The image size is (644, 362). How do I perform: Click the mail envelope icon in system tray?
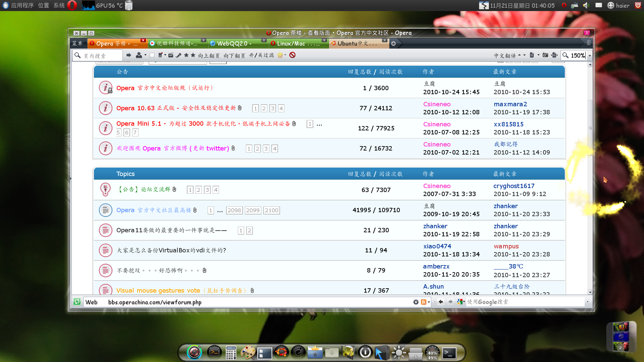point(599,5)
